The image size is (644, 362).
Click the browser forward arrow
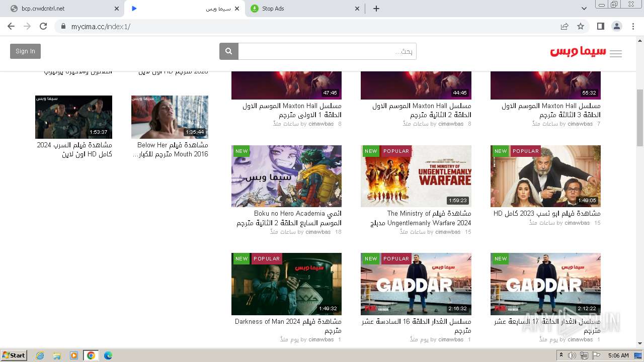pyautogui.click(x=27, y=26)
